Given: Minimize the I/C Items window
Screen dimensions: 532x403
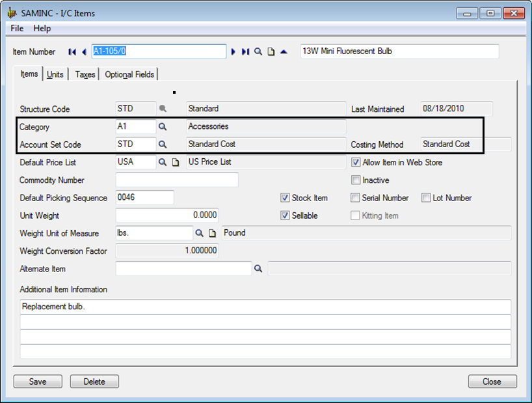Looking at the screenshot, I should tap(467, 14).
